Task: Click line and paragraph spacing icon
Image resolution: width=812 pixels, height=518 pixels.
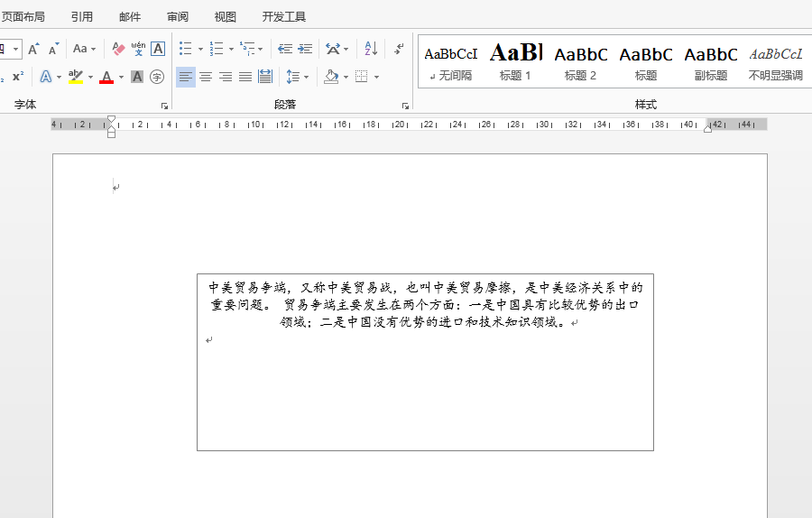Action: [x=292, y=77]
